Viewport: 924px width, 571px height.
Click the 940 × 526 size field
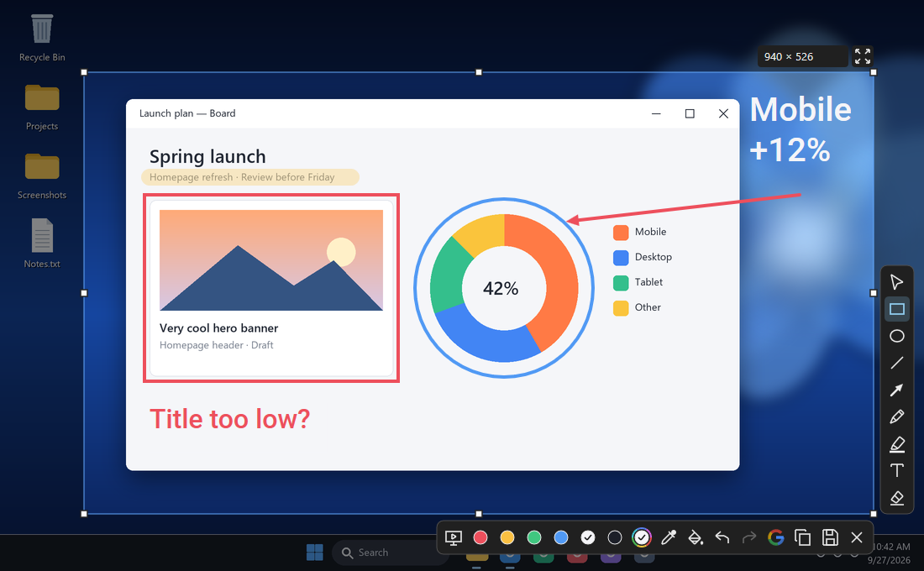click(x=802, y=56)
